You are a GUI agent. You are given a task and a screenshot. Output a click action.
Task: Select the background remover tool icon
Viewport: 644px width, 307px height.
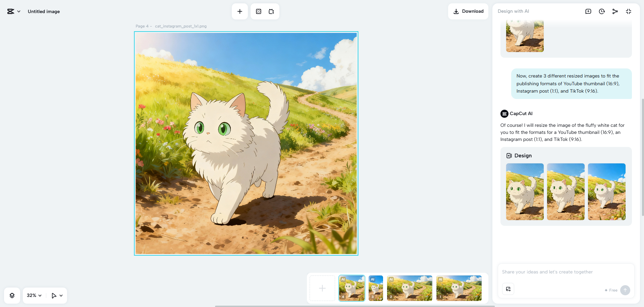click(x=259, y=11)
